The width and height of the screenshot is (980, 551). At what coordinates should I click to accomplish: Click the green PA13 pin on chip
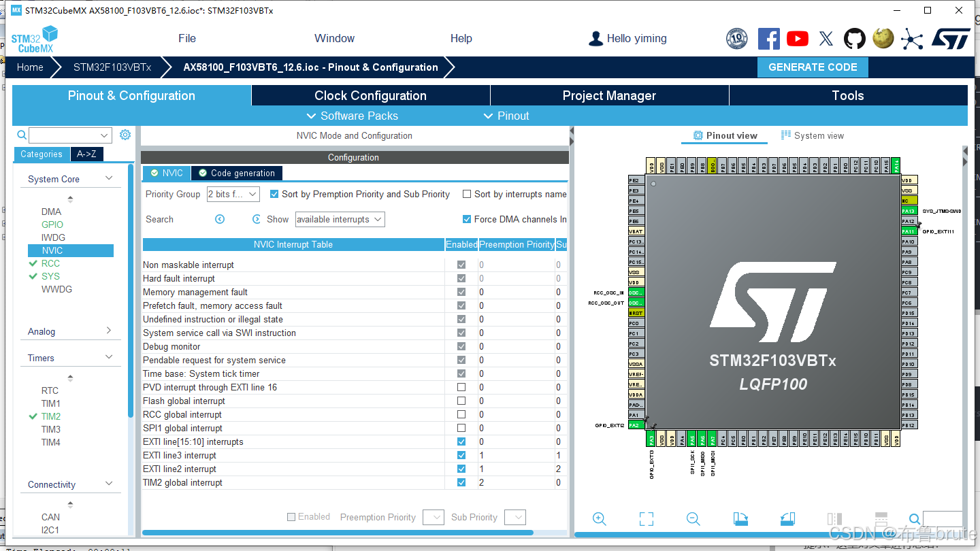(909, 211)
